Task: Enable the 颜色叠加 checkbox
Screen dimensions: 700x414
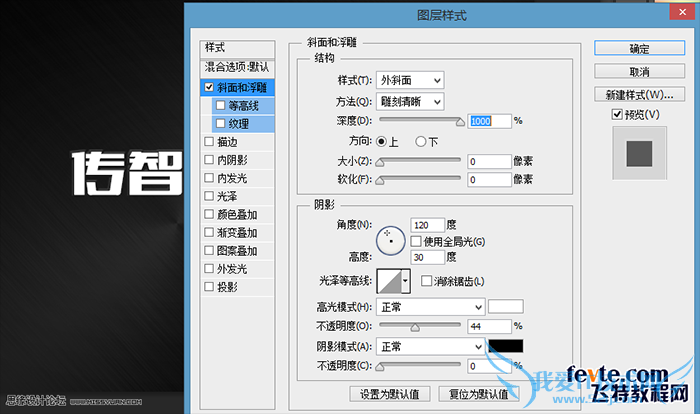Action: pyautogui.click(x=209, y=214)
